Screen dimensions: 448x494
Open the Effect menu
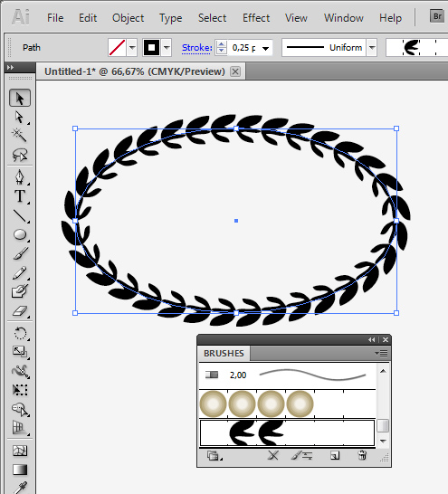[x=256, y=18]
